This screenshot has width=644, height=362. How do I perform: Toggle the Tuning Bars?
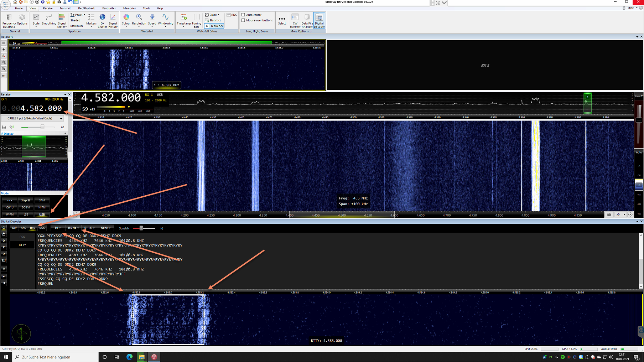click(197, 21)
